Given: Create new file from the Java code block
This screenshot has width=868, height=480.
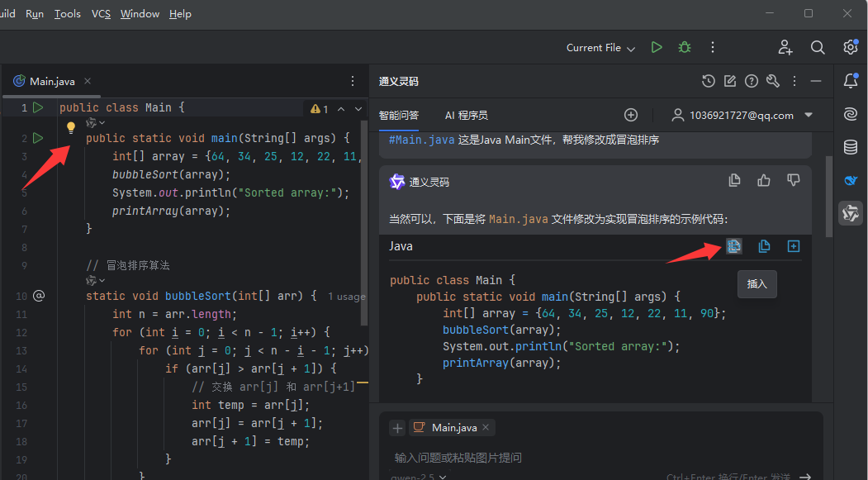Looking at the screenshot, I should coord(794,246).
